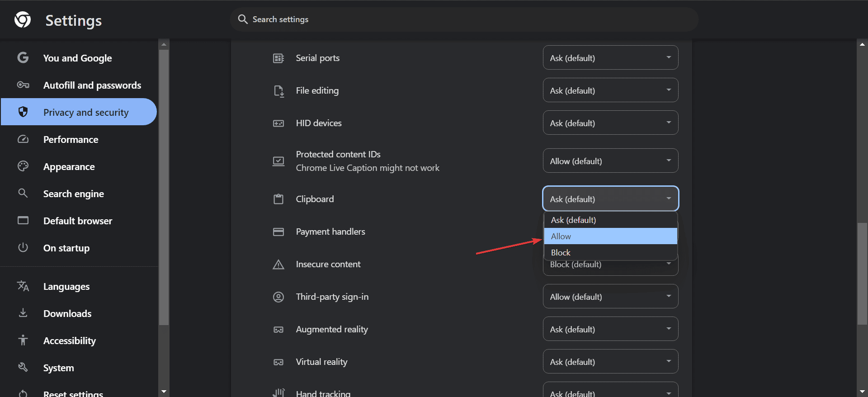Go to On startup settings
Viewport: 868px width, 397px height.
[79, 248]
